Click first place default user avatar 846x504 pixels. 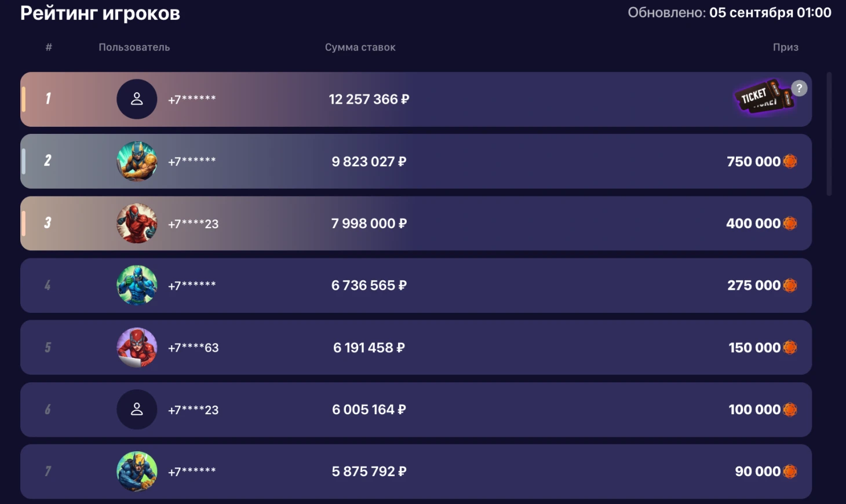(137, 99)
